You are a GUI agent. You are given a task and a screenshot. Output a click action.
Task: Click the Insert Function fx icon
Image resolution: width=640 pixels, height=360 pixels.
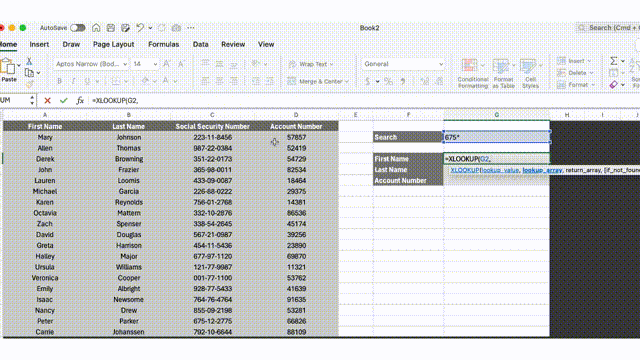[80, 100]
